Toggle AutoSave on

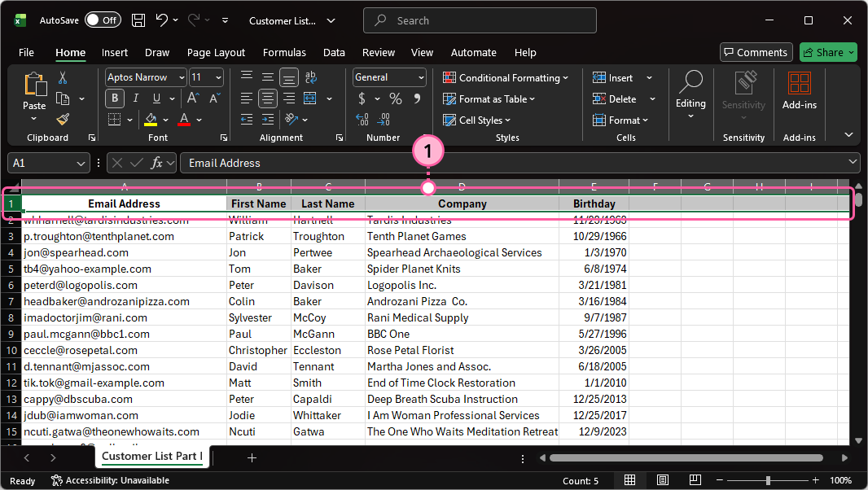coord(103,20)
